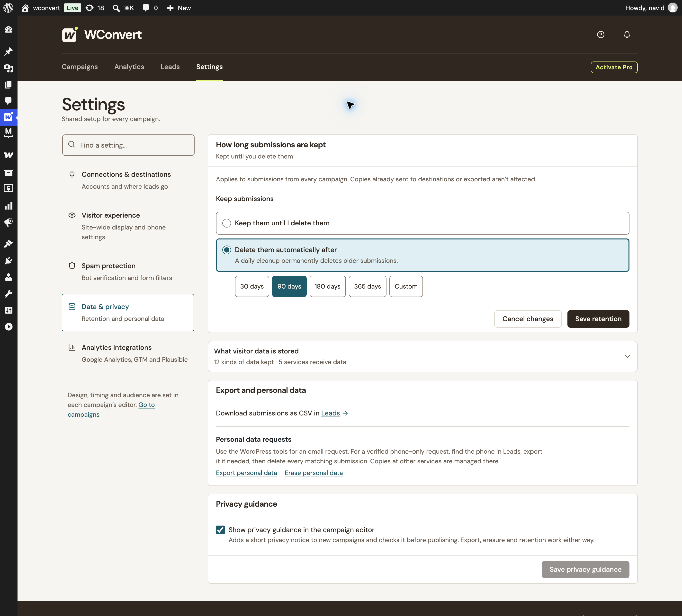This screenshot has width=682, height=616.
Task: Click the 'Find a setting' search field
Action: 128,145
